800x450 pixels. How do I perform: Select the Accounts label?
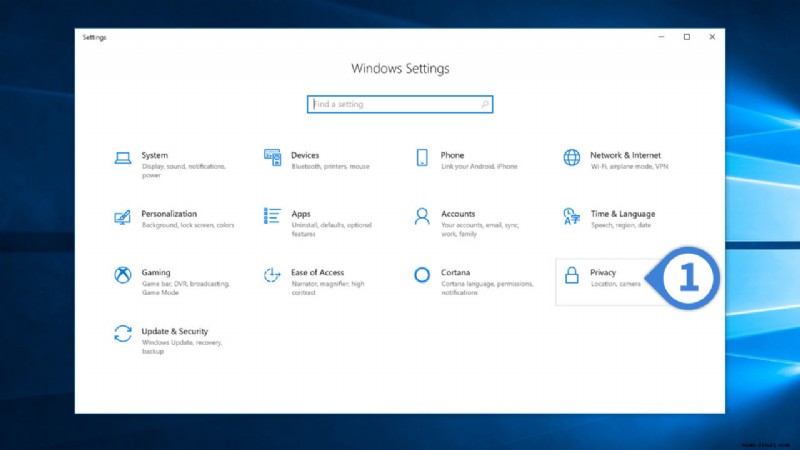(x=458, y=214)
